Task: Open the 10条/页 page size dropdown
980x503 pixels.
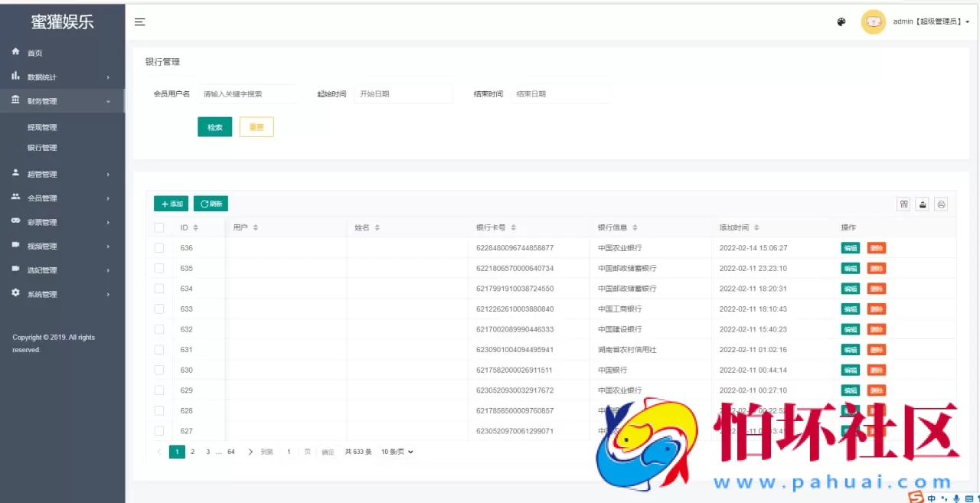Action: point(394,452)
